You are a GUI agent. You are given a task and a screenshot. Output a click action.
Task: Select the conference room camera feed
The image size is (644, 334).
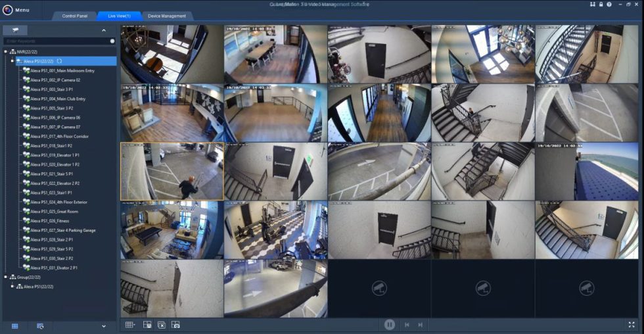point(275,54)
